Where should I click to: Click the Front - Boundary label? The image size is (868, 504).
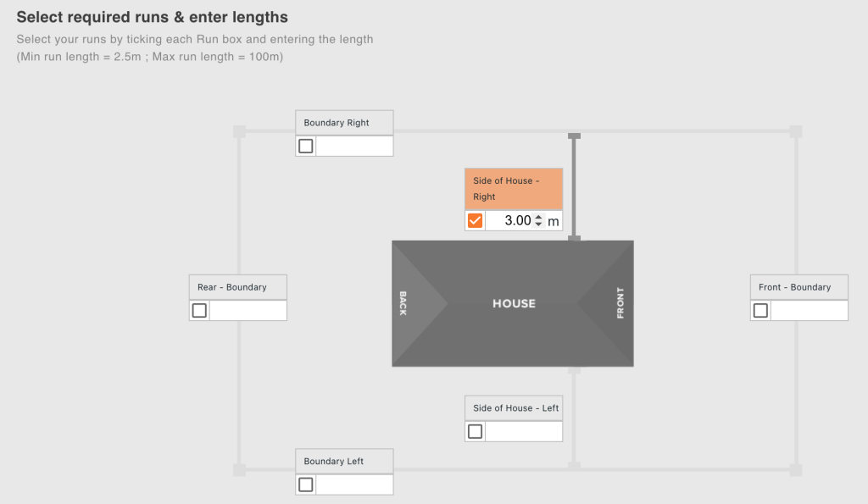pyautogui.click(x=799, y=287)
